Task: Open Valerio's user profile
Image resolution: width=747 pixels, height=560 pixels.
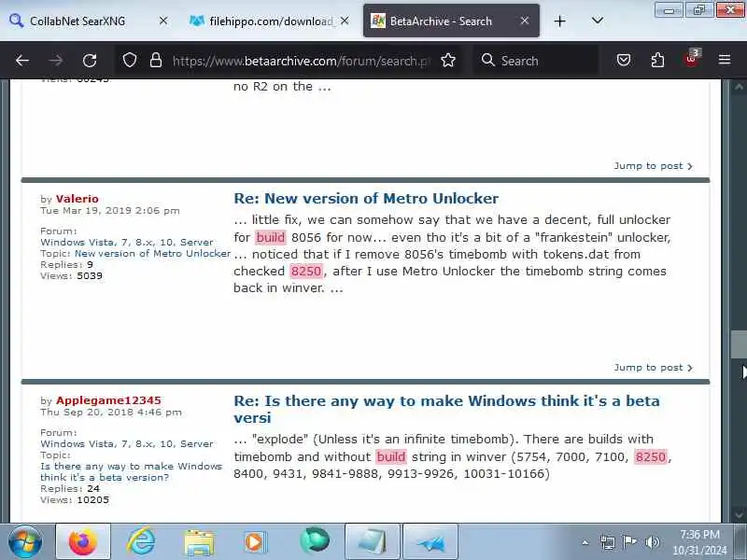Action: point(78,199)
